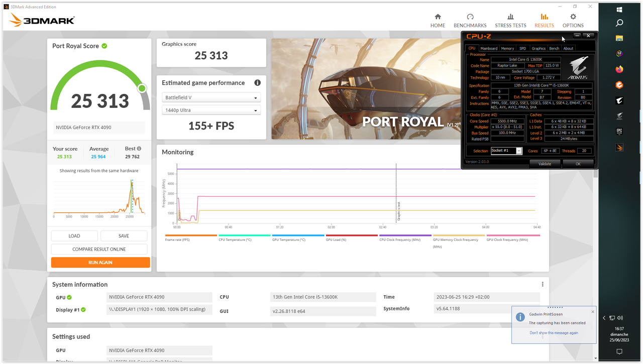Image resolution: width=643 pixels, height=364 pixels.
Task: Toggle GPU Load (%) legend series
Action: click(352, 237)
